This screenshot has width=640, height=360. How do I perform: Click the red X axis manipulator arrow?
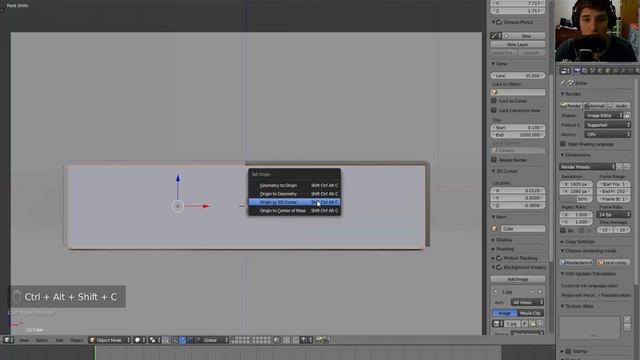point(206,206)
